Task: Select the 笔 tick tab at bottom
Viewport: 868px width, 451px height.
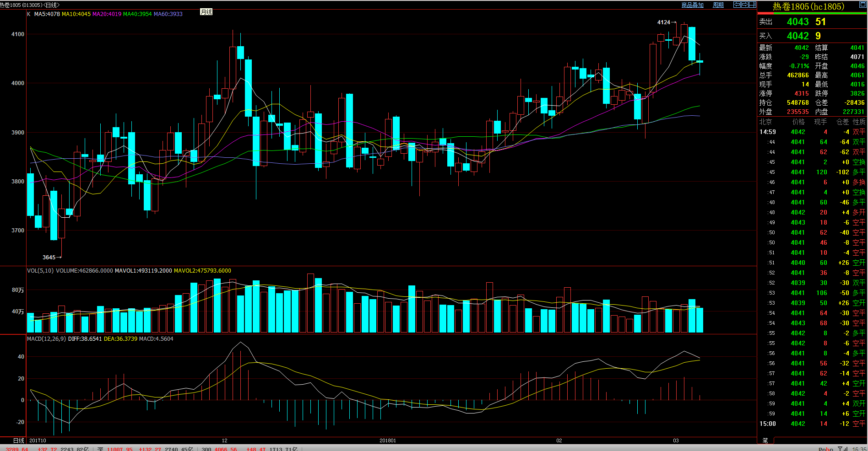Action: (765, 440)
